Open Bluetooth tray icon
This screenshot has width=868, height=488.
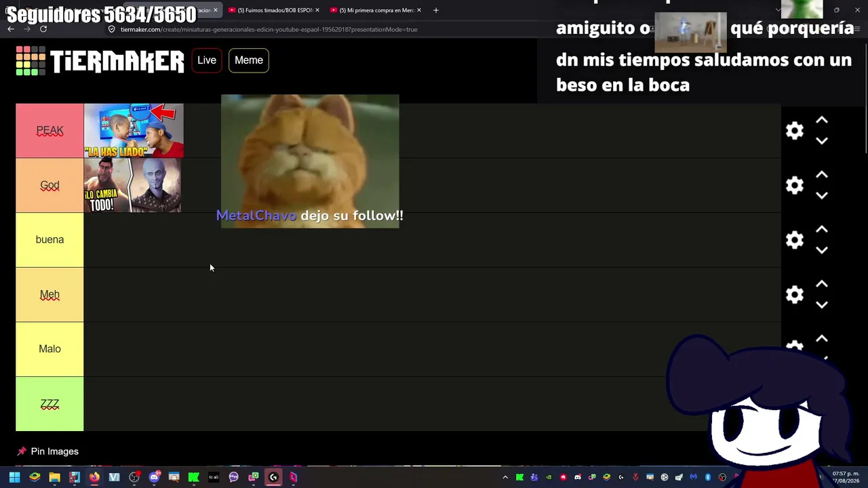click(x=708, y=477)
